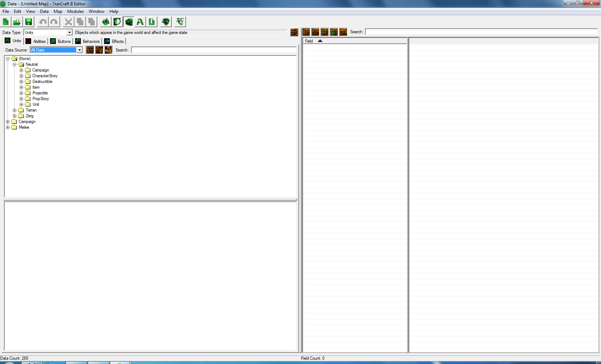Screen dimensions: 601x364
Task: Collapse the (None) tree node
Action: point(8,59)
